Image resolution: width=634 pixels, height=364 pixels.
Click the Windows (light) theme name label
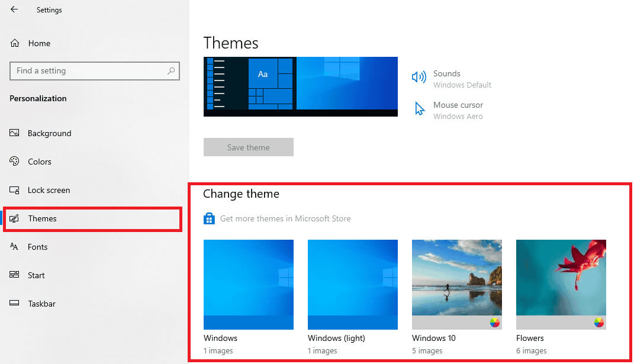[x=336, y=338]
